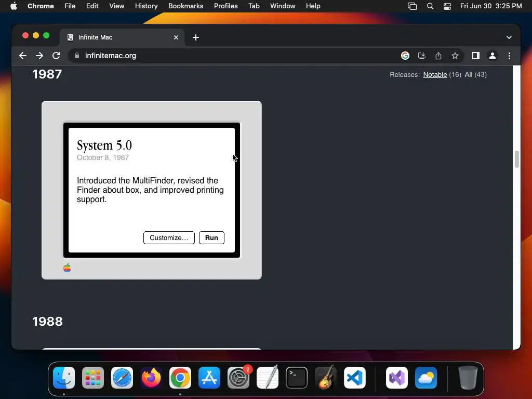Open the cloud weather app in Dock
This screenshot has height=399, width=532.
coord(426,378)
